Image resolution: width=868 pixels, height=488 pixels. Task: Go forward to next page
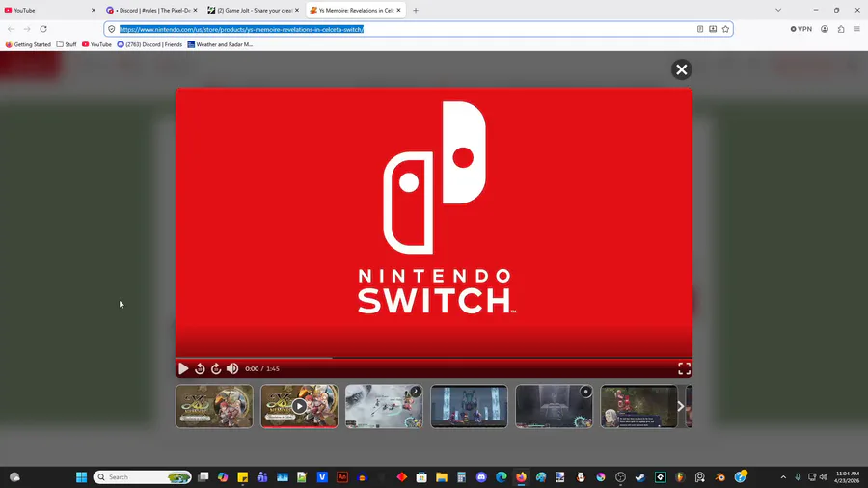point(27,29)
